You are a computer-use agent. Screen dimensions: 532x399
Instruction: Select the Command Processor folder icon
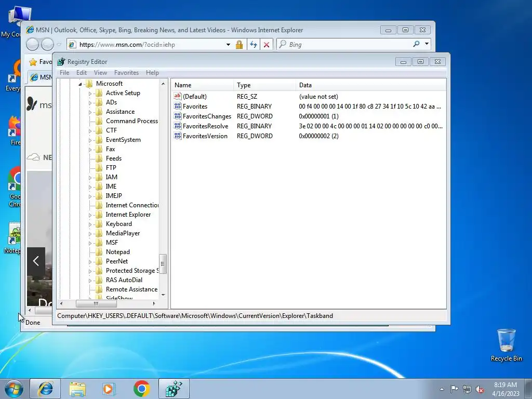click(99, 121)
